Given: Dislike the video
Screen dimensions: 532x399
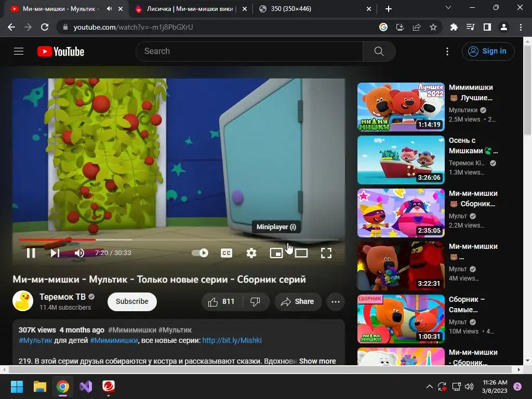Looking at the screenshot, I should pyautogui.click(x=256, y=301).
